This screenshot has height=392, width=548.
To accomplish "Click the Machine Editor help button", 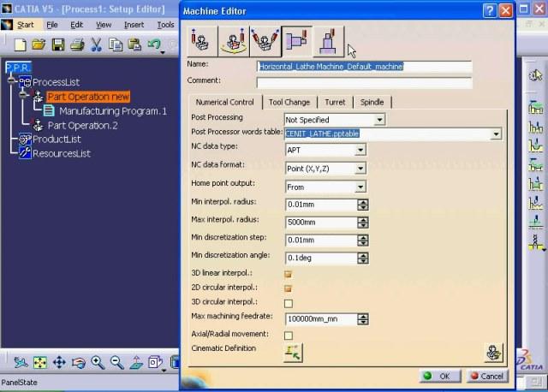I will [489, 11].
